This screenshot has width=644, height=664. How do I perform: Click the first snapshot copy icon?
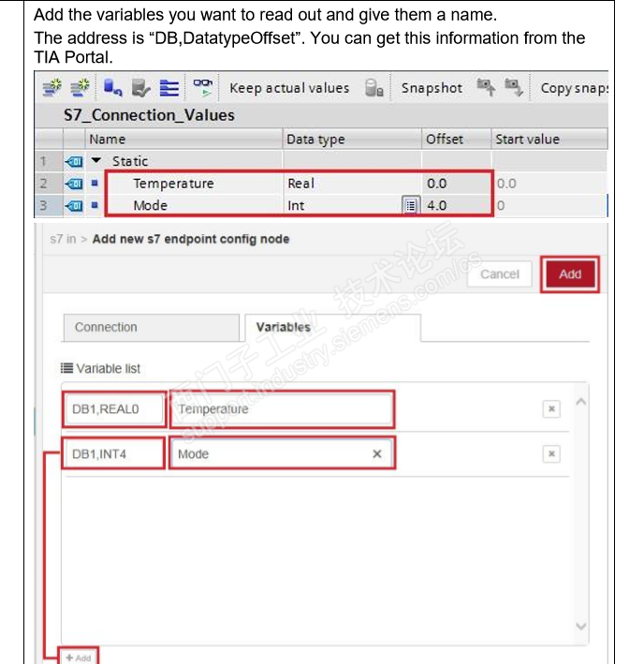pos(486,87)
